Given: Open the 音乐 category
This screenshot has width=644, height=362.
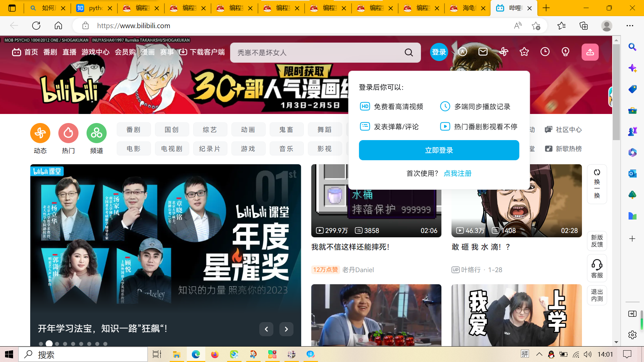Looking at the screenshot, I should click(x=286, y=149).
